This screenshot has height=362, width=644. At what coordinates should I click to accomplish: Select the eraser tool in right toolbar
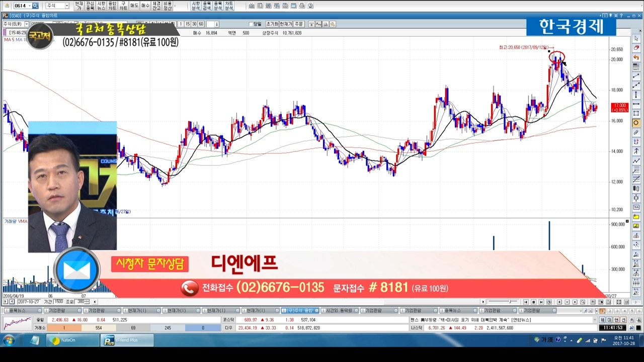pos(636,48)
